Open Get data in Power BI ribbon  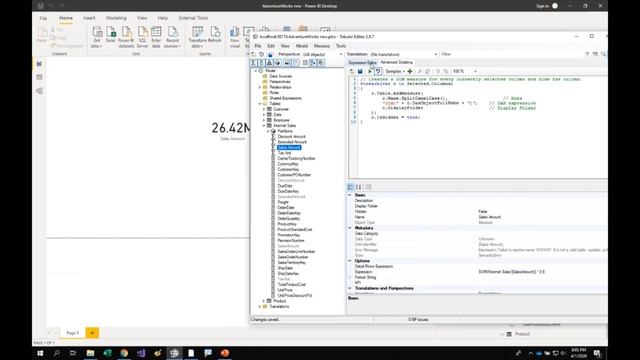point(97,37)
